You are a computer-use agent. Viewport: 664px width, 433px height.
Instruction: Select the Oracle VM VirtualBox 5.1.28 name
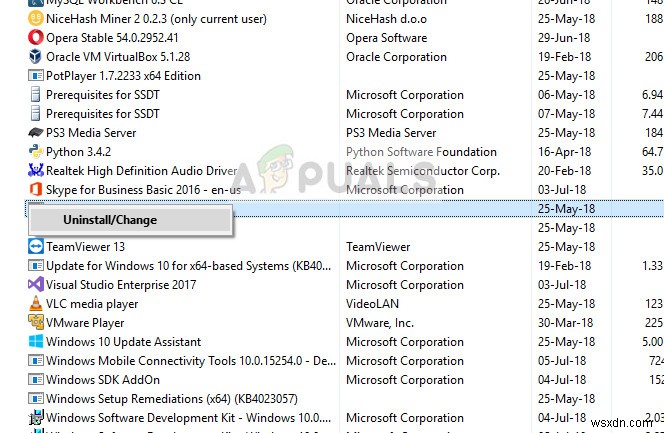(x=118, y=57)
